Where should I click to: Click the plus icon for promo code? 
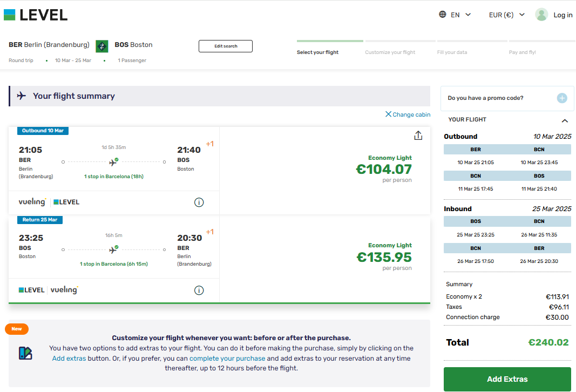click(561, 98)
